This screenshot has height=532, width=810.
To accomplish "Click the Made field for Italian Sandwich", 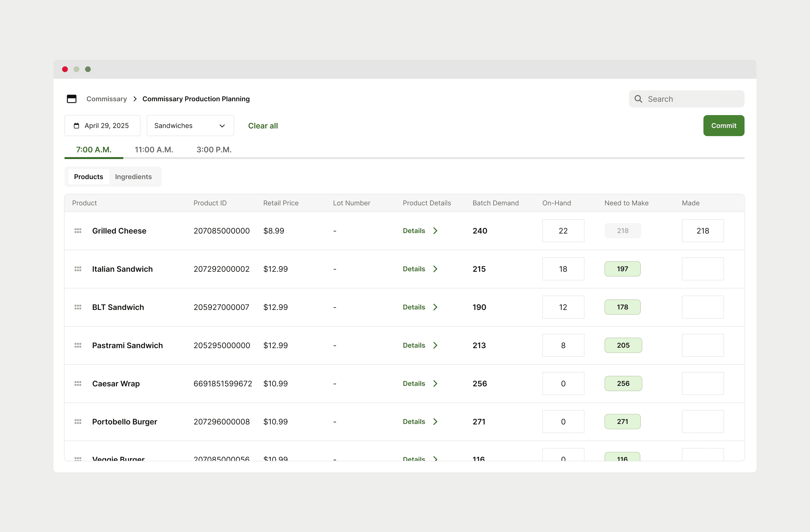I will (702, 269).
